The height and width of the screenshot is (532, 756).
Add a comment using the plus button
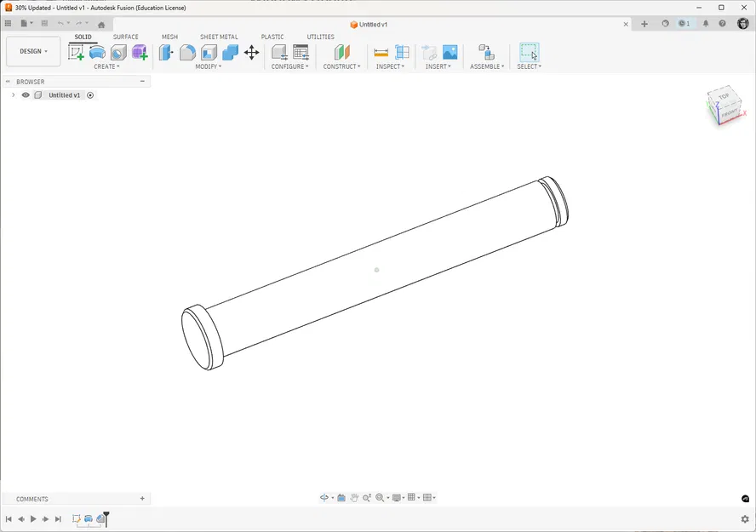click(x=142, y=498)
